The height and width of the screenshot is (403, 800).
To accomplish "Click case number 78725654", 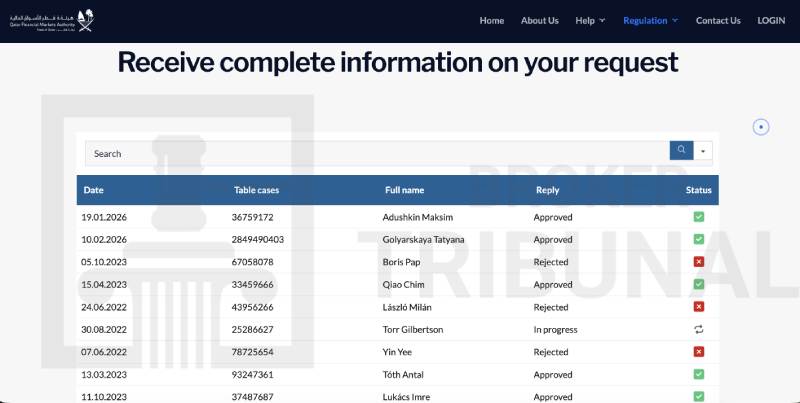I will click(x=253, y=352).
